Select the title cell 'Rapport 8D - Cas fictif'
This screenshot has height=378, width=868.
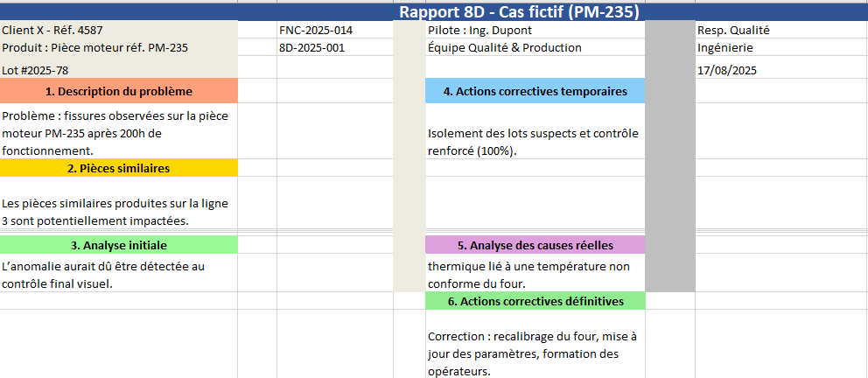point(520,12)
